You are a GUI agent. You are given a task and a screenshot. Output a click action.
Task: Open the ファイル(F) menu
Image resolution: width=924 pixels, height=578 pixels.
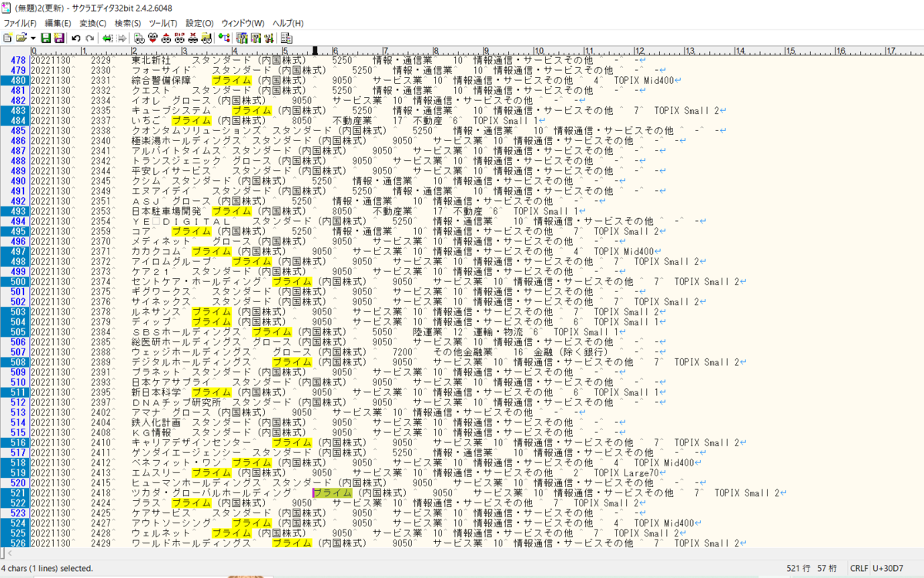pos(20,23)
